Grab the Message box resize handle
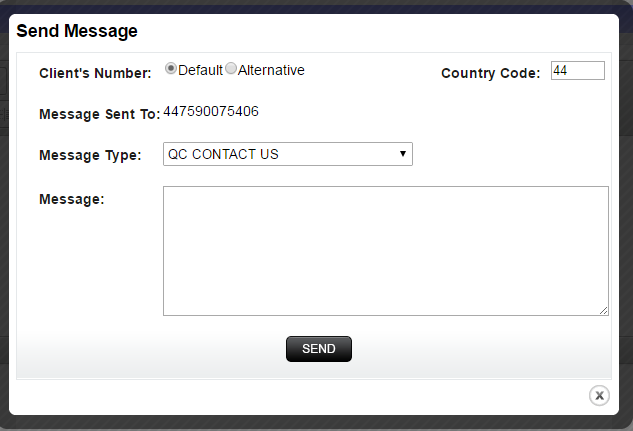Image resolution: width=633 pixels, height=431 pixels. [x=603, y=310]
